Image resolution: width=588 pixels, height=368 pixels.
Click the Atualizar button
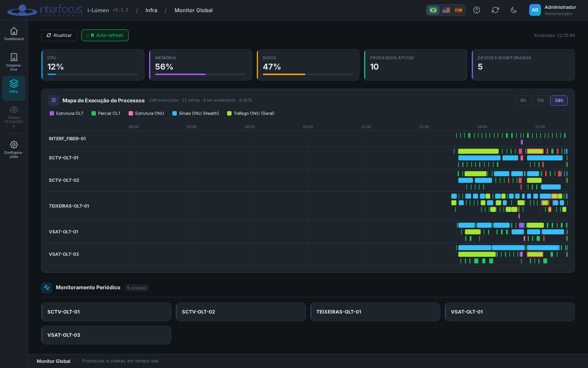59,35
